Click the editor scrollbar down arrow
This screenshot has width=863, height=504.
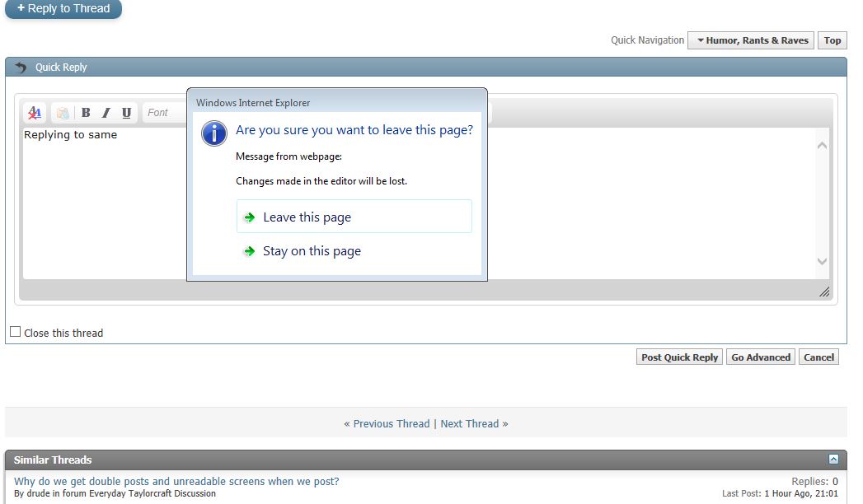coord(822,261)
